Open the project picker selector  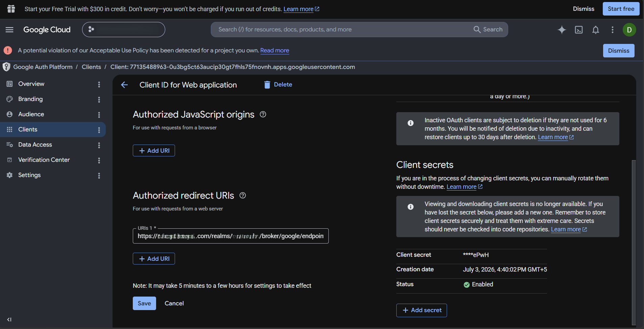[x=124, y=29]
